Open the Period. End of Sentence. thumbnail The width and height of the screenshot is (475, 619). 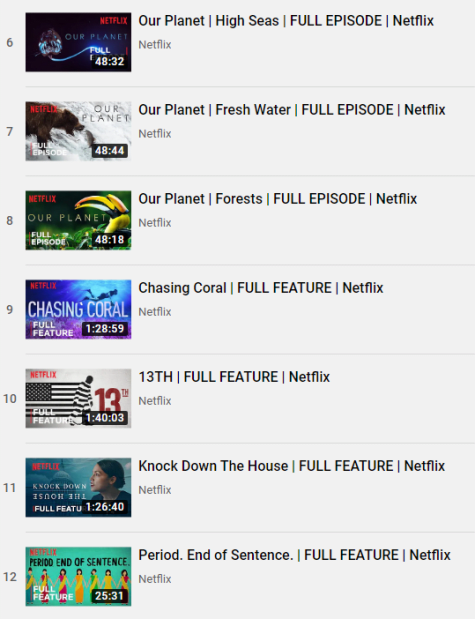point(78,576)
